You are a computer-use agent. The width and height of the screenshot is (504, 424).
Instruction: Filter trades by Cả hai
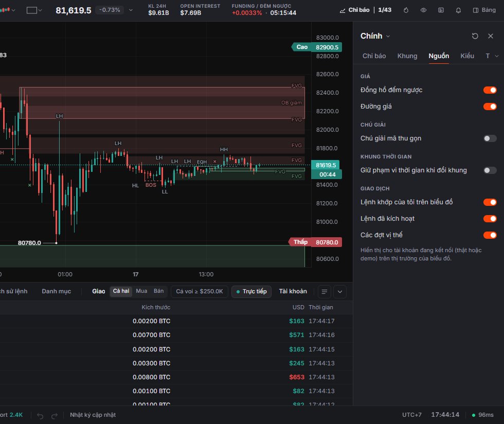[x=121, y=291]
